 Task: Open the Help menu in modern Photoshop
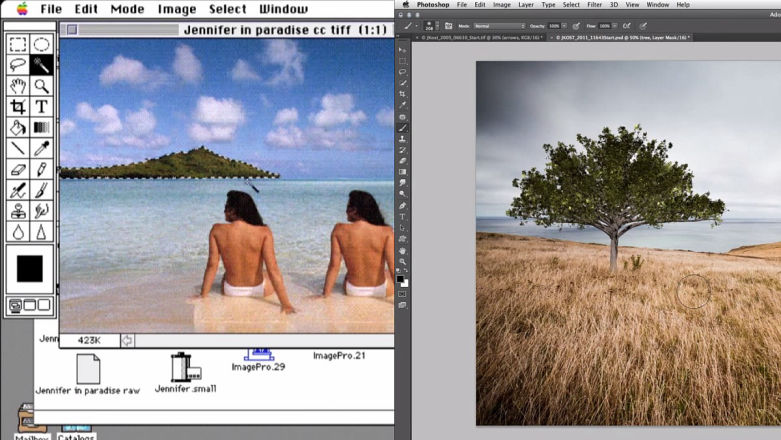[x=683, y=4]
